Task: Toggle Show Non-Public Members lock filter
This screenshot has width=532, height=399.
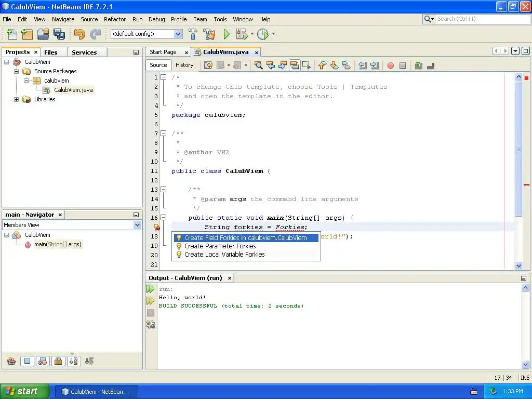Action: tap(58, 361)
